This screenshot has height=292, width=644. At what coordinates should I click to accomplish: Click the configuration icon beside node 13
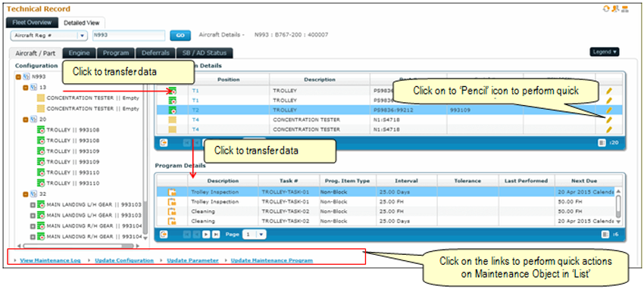coord(33,87)
